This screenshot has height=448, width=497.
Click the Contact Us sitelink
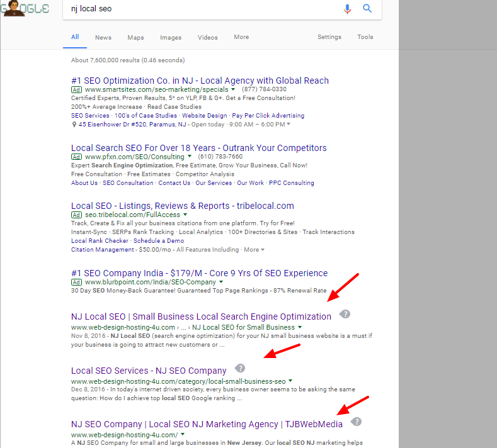(x=174, y=183)
